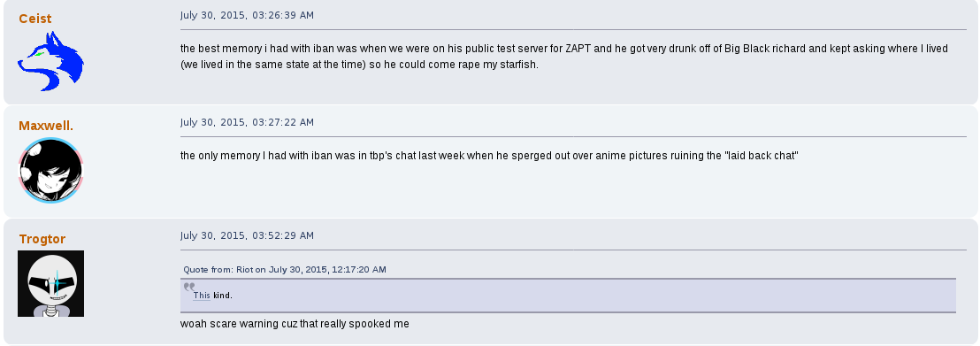Image resolution: width=980 pixels, height=346 pixels.
Task: Open the Trogtor username link
Action: point(42,239)
